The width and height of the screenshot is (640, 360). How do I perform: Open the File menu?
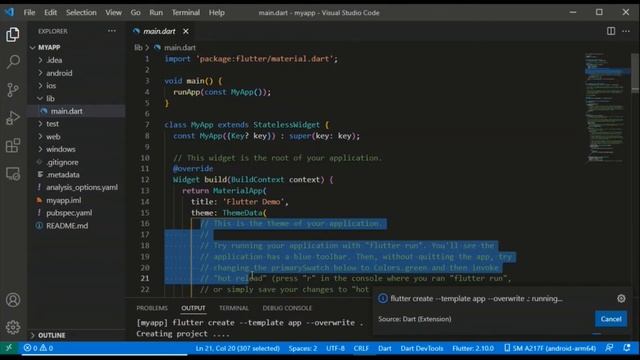(29, 13)
